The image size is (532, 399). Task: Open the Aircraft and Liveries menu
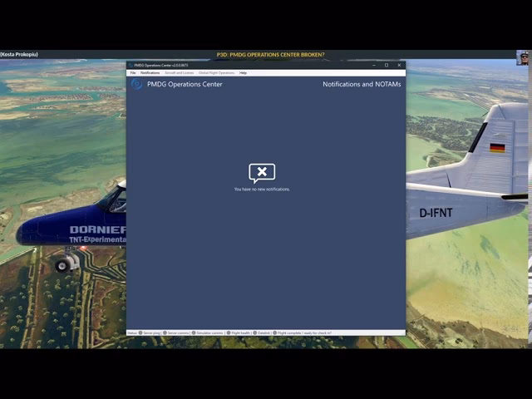(180, 73)
